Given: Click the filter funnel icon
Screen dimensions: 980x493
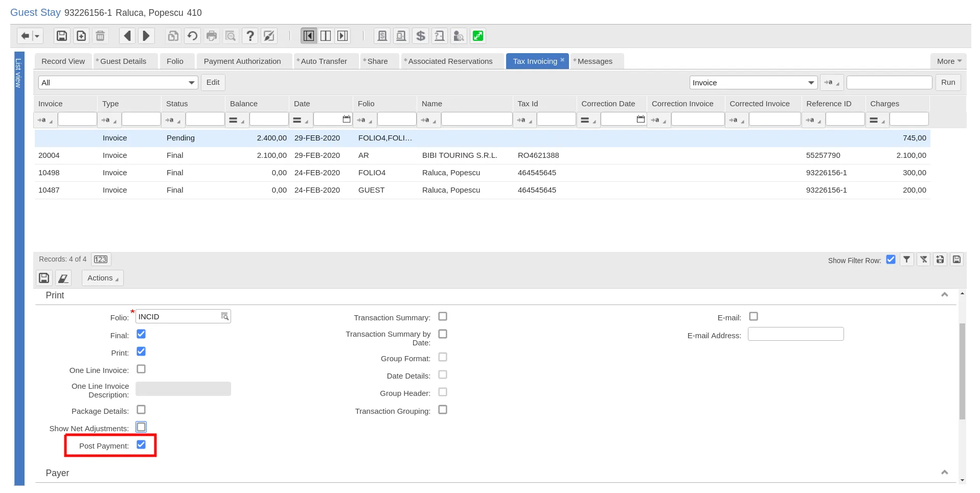Looking at the screenshot, I should pyautogui.click(x=906, y=260).
